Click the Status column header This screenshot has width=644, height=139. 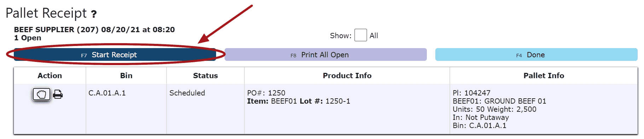(205, 76)
